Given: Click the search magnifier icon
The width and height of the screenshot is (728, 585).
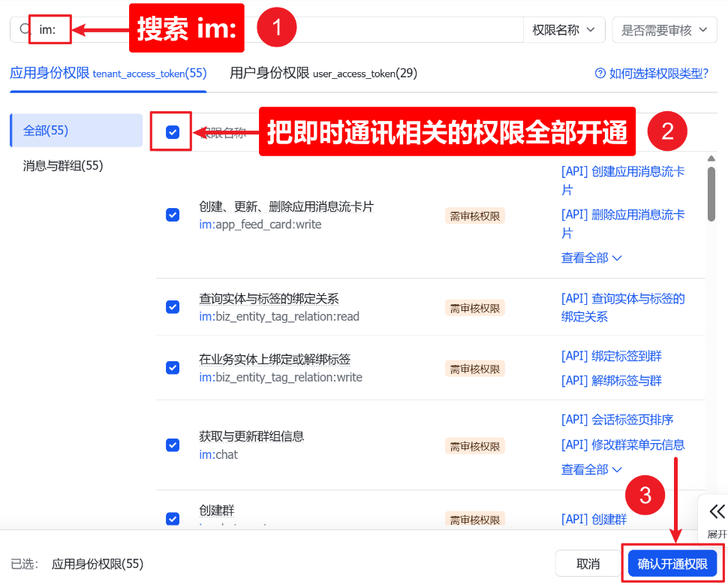Looking at the screenshot, I should (x=24, y=29).
